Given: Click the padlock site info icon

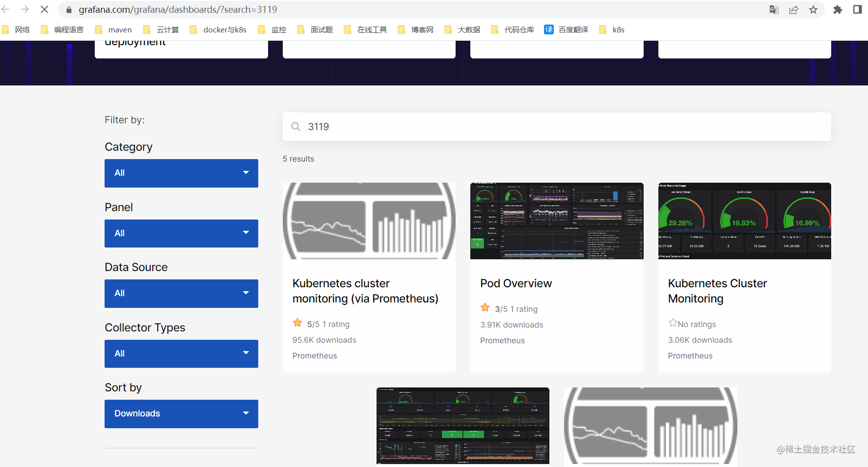Looking at the screenshot, I should [69, 10].
